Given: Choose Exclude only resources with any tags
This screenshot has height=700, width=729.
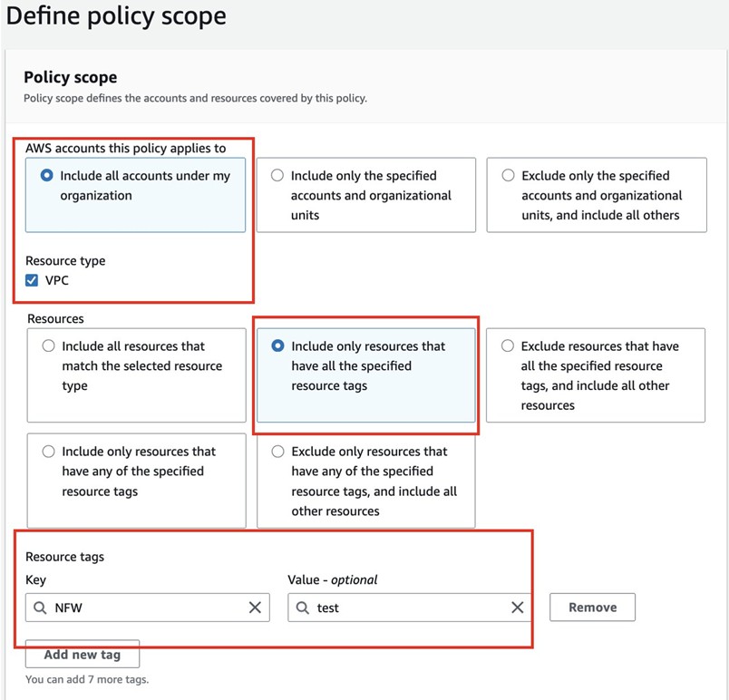Looking at the screenshot, I should click(277, 452).
